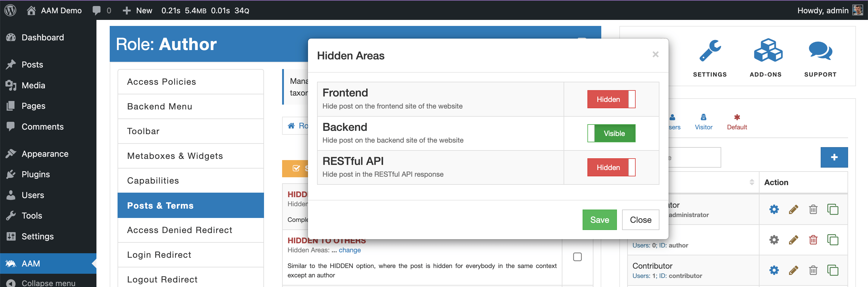Edit the administrator role with pencil icon

click(794, 209)
